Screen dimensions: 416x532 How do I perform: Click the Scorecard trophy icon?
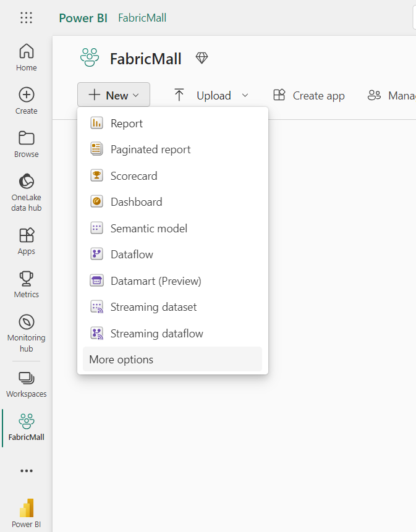pos(96,175)
